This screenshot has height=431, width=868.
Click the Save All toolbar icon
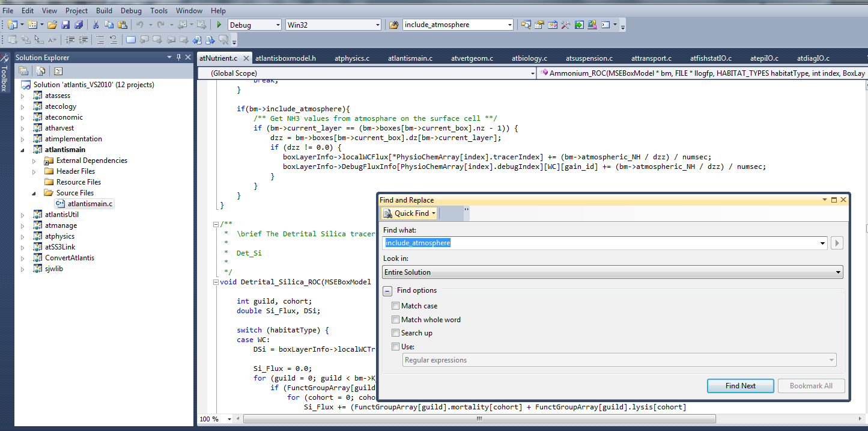[x=78, y=25]
